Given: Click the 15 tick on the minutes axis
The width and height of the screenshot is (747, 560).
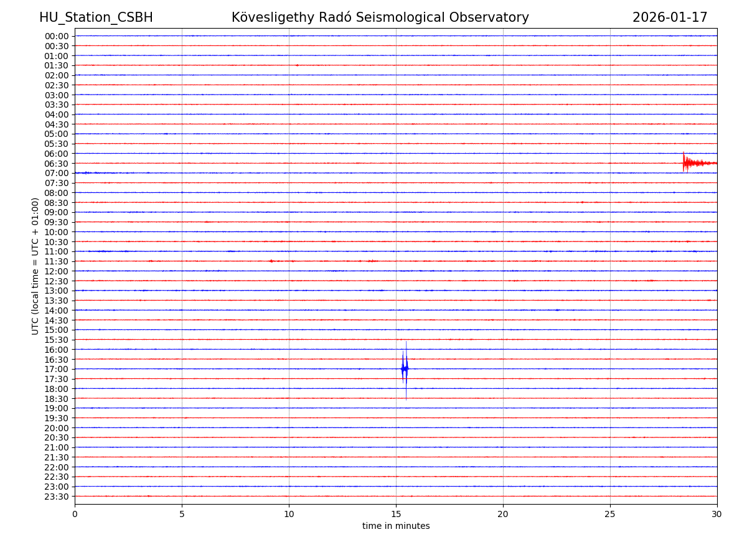Looking at the screenshot, I should [396, 514].
